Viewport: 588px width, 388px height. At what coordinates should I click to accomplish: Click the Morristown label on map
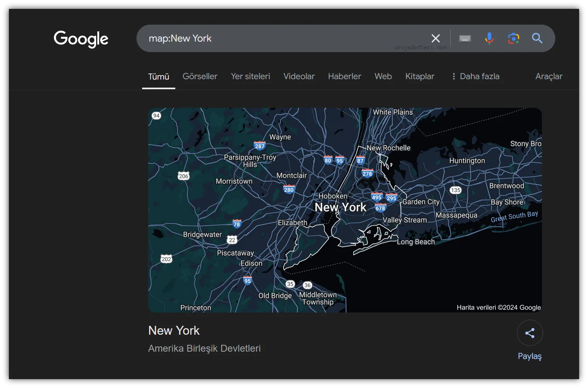pos(234,181)
